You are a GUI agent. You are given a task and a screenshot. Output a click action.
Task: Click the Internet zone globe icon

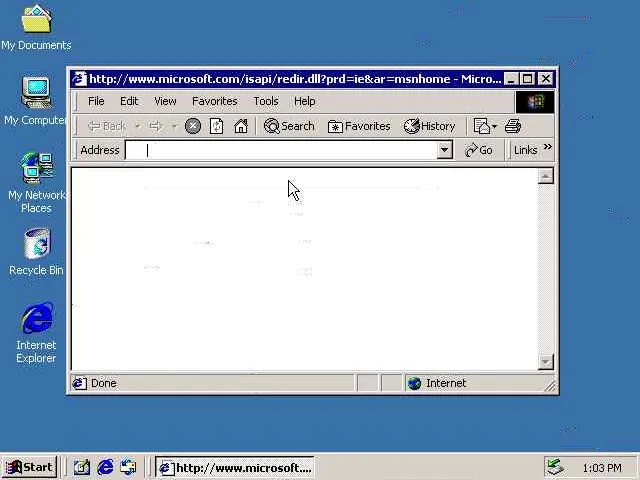(414, 383)
